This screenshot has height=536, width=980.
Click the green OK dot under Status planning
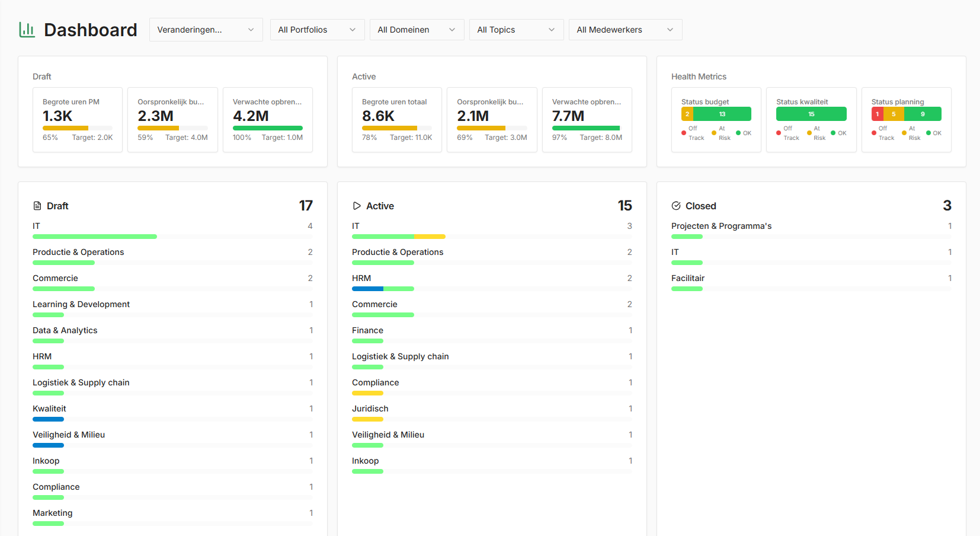[x=928, y=133]
